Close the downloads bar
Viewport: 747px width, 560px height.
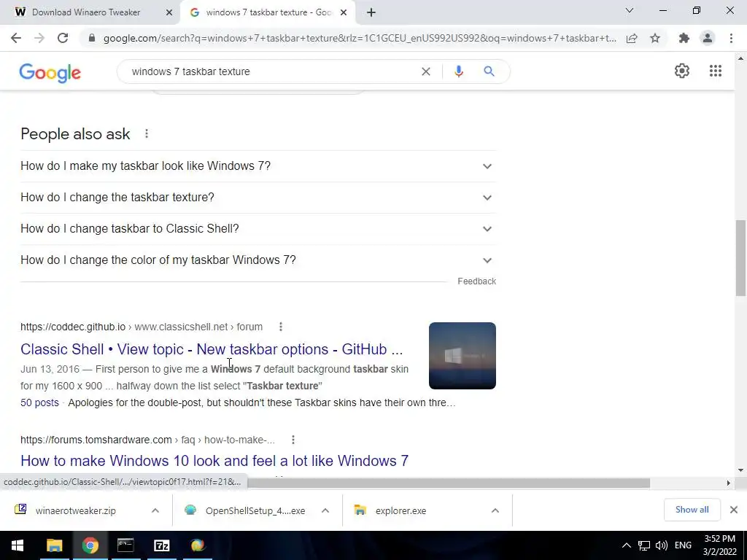[734, 510]
